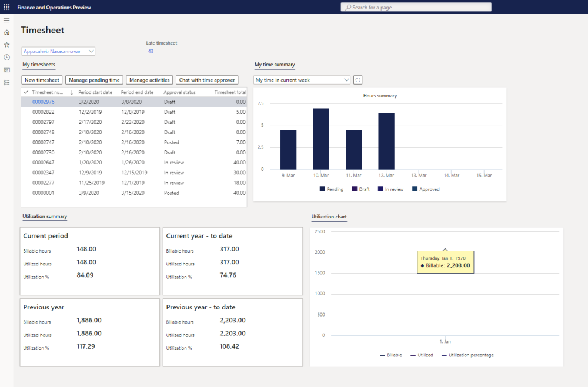This screenshot has height=387, width=588.
Task: Open Workspaces icon in sidebar
Action: pos(6,70)
